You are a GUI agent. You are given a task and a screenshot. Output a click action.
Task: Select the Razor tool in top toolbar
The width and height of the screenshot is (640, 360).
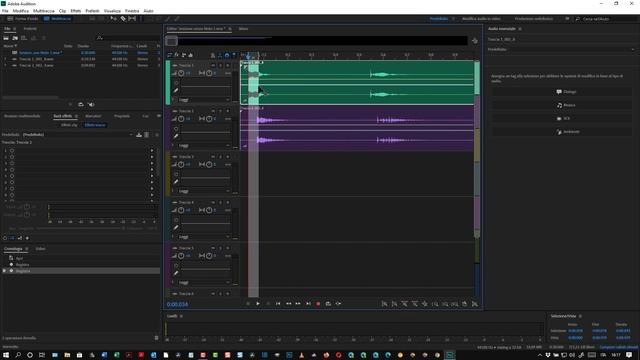pos(123,19)
